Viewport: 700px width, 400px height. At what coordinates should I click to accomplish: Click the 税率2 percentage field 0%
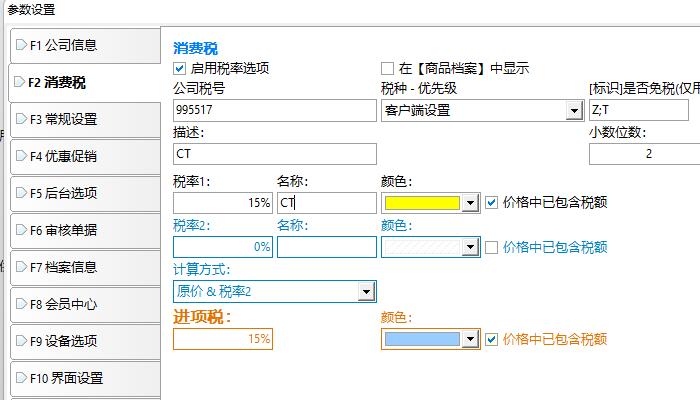[223, 247]
